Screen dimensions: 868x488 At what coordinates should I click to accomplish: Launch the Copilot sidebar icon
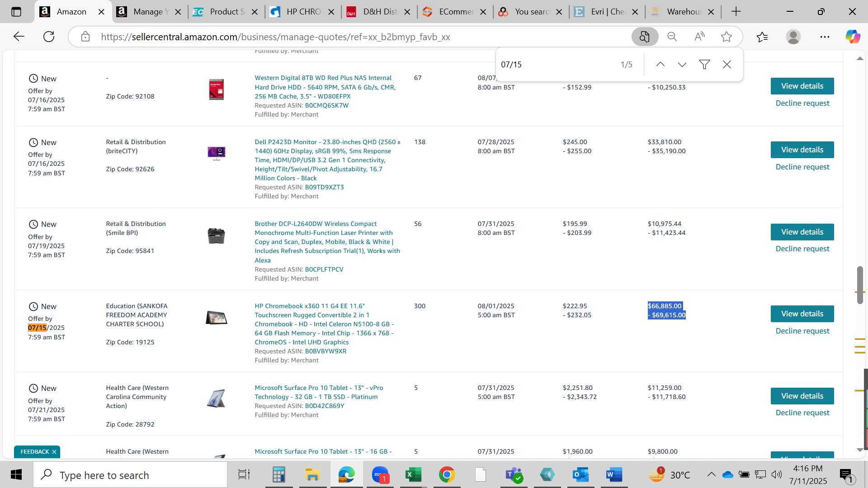853,37
